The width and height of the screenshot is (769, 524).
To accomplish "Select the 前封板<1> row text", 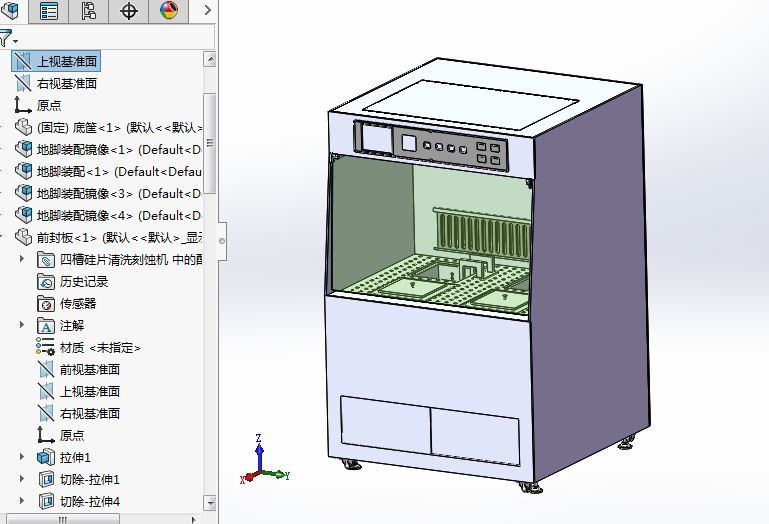I will click(x=119, y=237).
